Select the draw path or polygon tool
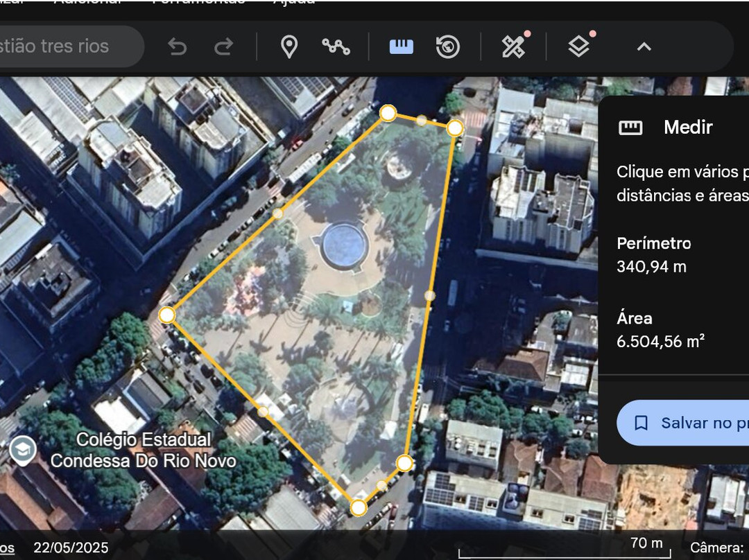This screenshot has height=560, width=749. pos(336,46)
